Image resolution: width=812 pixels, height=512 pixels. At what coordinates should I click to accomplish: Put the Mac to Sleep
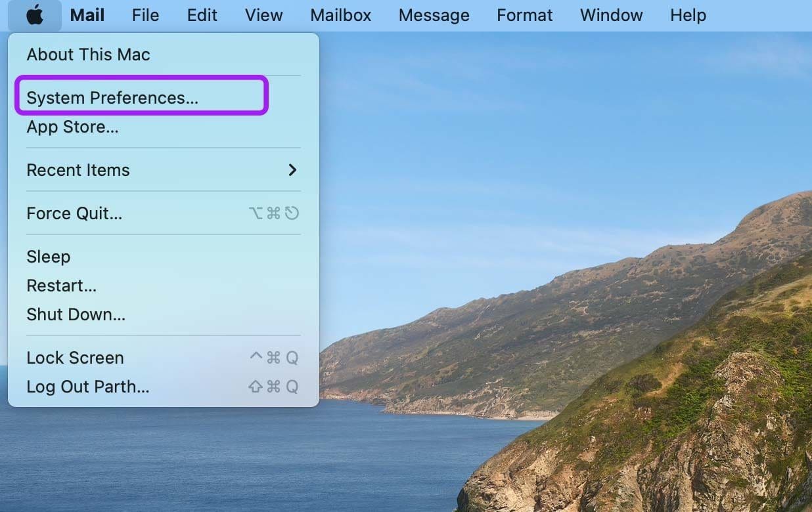point(164,257)
